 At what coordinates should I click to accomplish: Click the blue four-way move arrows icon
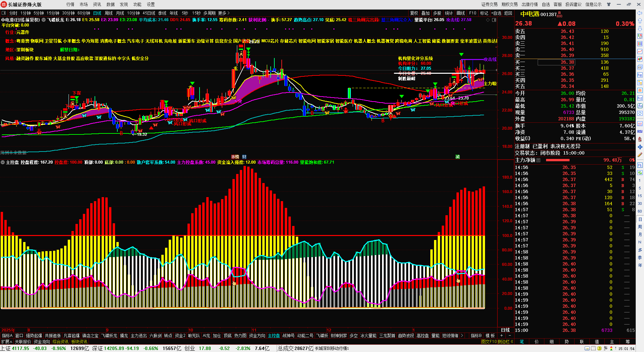coord(640,147)
